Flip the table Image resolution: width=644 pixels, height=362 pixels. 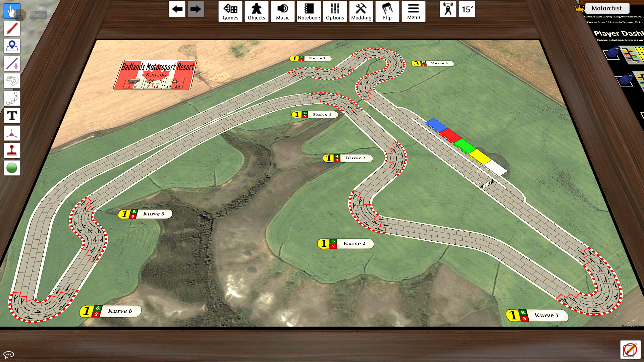pos(387,11)
